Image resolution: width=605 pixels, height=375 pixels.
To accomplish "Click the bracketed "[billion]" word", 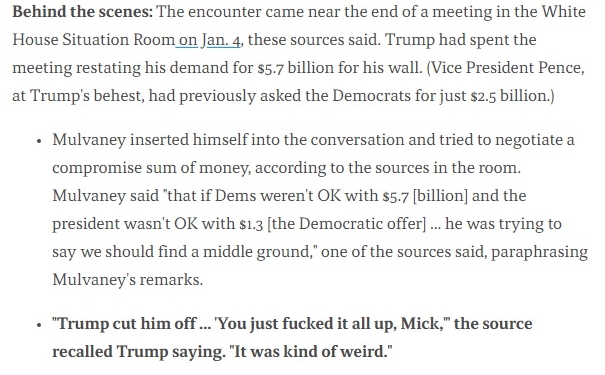I will 440,196.
